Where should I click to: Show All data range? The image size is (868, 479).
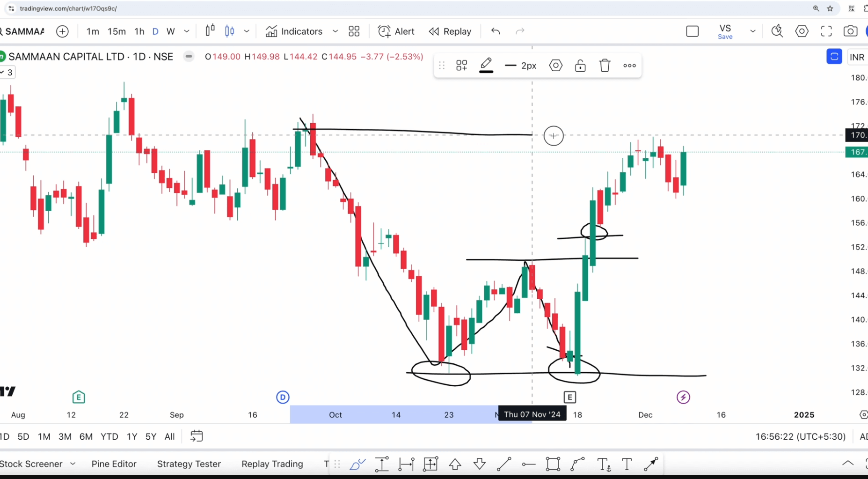(x=170, y=436)
